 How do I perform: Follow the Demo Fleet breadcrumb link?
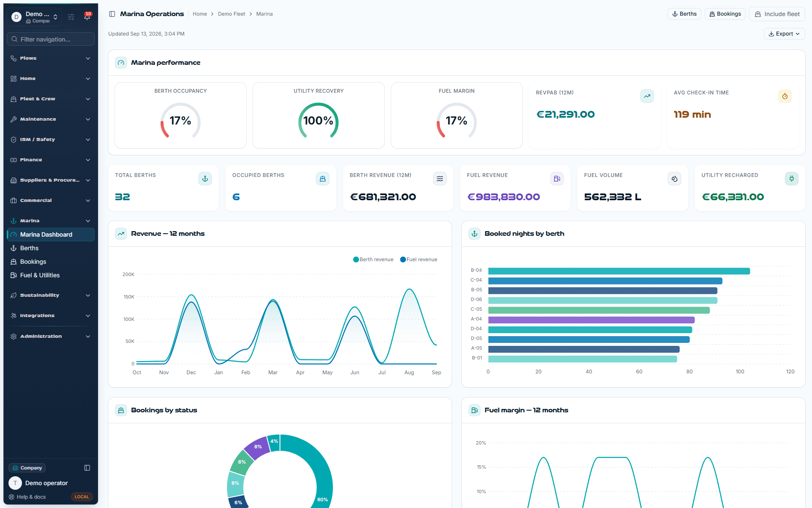(x=231, y=14)
